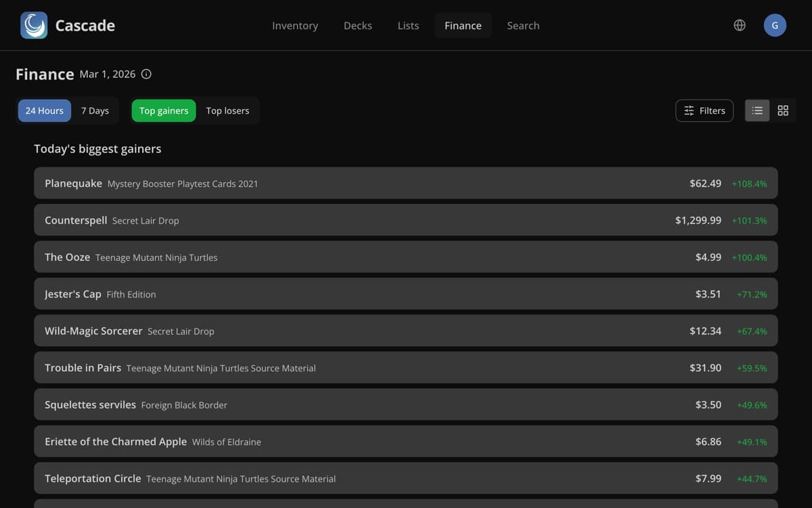Go to the Inventory tab

coord(295,26)
